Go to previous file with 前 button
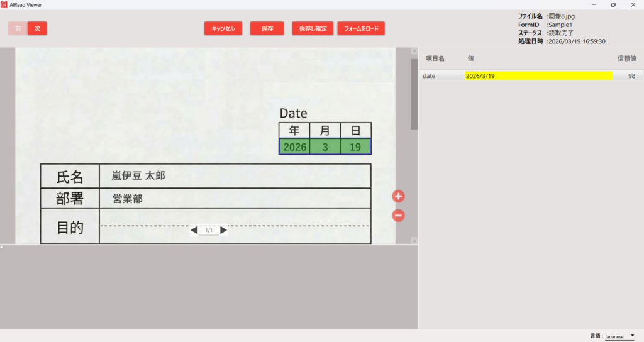Image resolution: width=644 pixels, height=342 pixels. [x=18, y=29]
